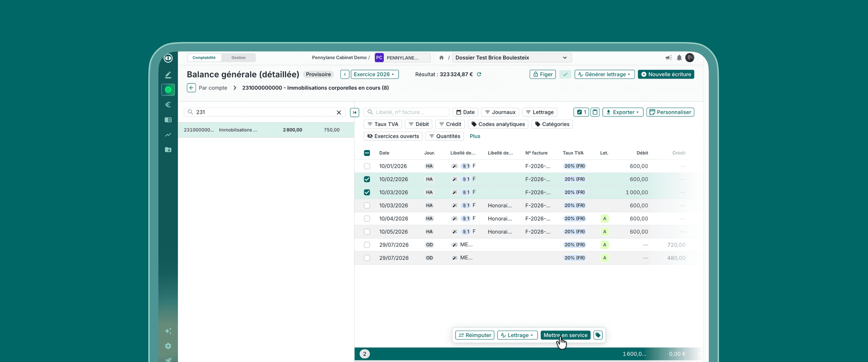The height and width of the screenshot is (362, 868).
Task: Clear the 231 search with X icon
Action: pos(339,113)
